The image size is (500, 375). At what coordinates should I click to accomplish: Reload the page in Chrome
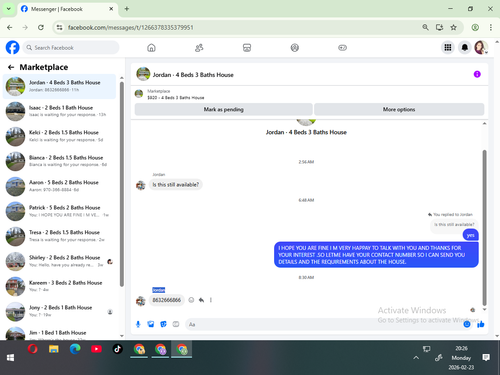pos(41,27)
